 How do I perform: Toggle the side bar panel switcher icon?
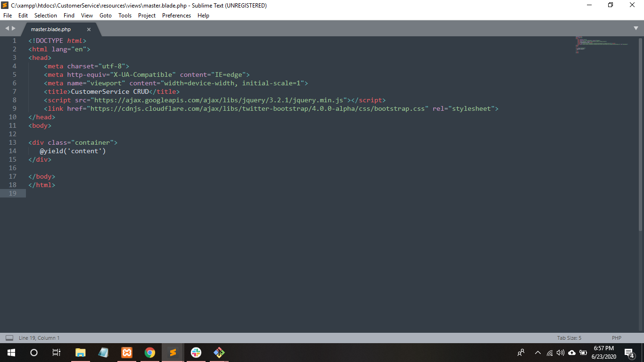pos(9,338)
